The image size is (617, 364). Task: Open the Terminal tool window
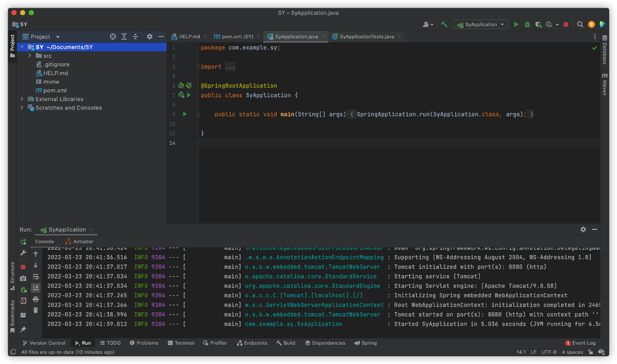pyautogui.click(x=181, y=343)
